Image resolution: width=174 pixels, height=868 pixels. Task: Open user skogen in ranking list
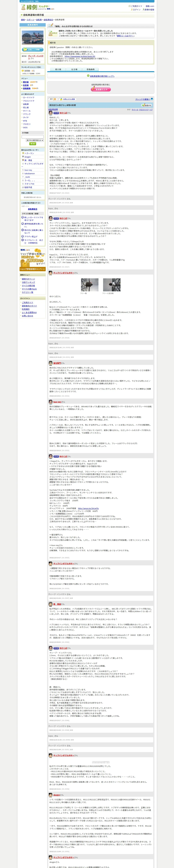[28, 157]
